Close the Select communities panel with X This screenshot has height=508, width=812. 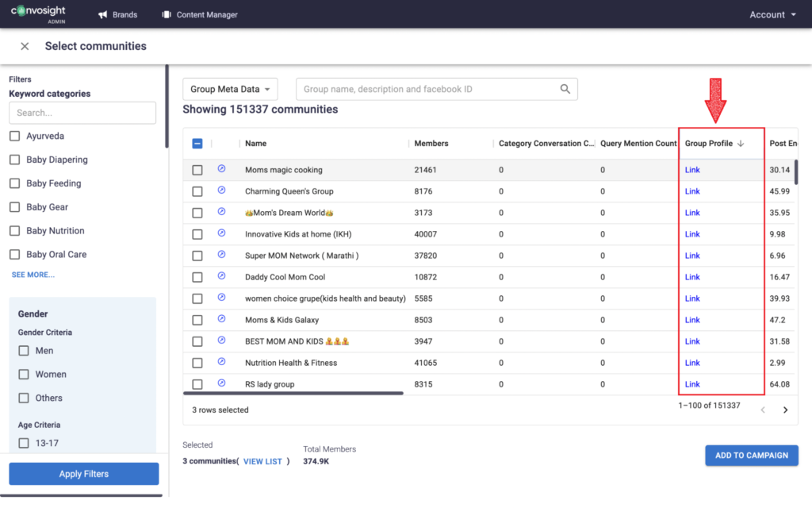click(x=25, y=46)
